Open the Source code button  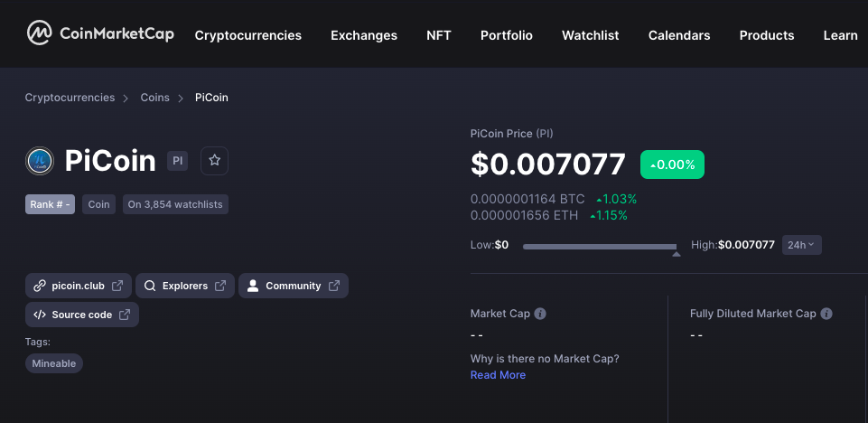click(x=82, y=315)
